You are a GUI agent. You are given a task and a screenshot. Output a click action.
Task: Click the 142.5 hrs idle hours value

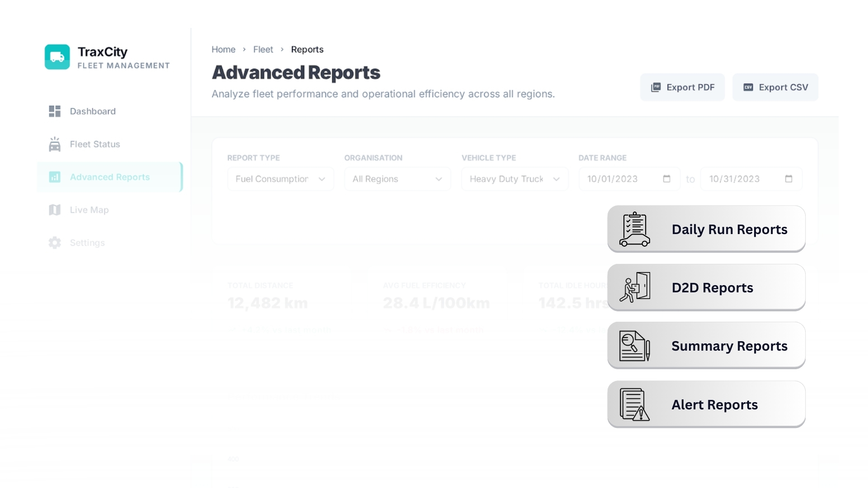pyautogui.click(x=573, y=303)
